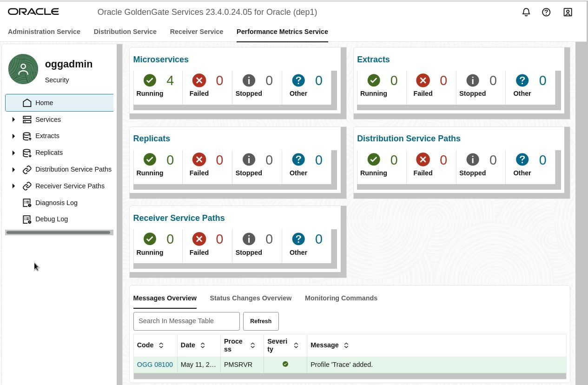The height and width of the screenshot is (385, 588).
Task: Open the Replicats card heading link
Action: (152, 139)
